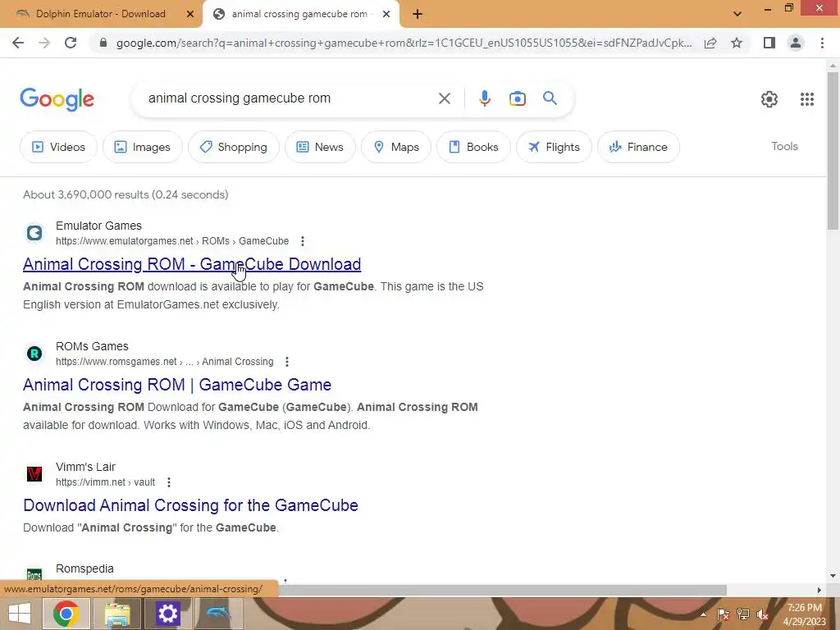The image size is (840, 630).
Task: Open Animal Crossing ROM - GameCube Download link
Action: pyautogui.click(x=192, y=264)
